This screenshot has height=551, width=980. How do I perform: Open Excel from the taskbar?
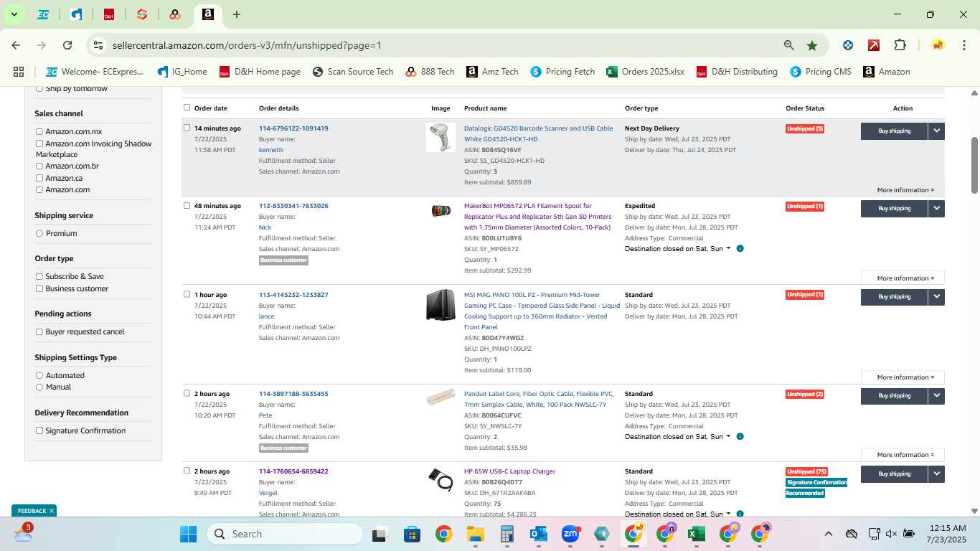click(x=695, y=534)
